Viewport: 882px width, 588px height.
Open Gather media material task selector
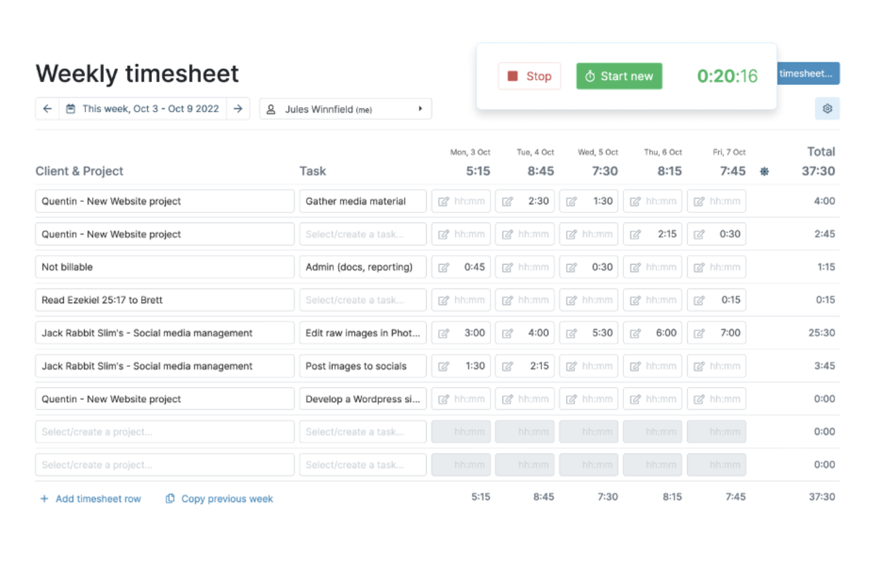pyautogui.click(x=362, y=201)
